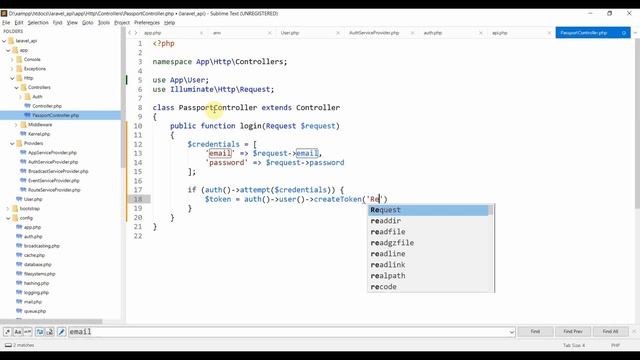
Task: Toggle case sensitive search option
Action: [x=18, y=332]
